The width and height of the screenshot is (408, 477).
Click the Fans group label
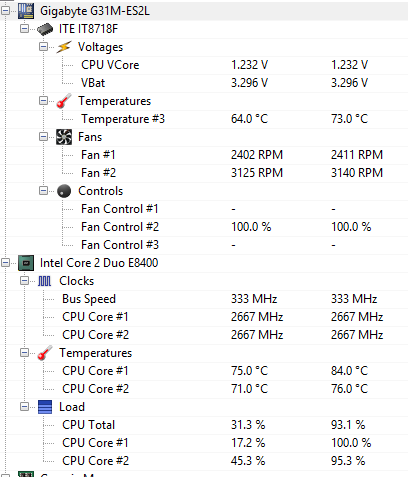click(x=90, y=137)
